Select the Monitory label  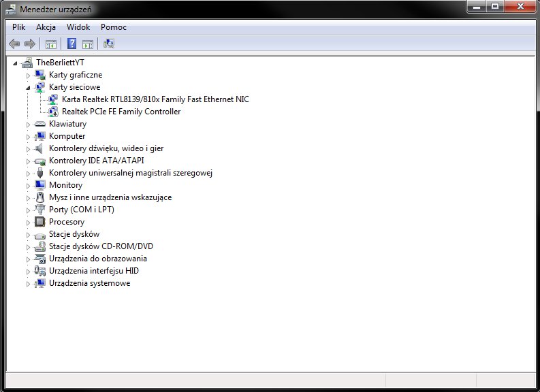pyautogui.click(x=65, y=185)
